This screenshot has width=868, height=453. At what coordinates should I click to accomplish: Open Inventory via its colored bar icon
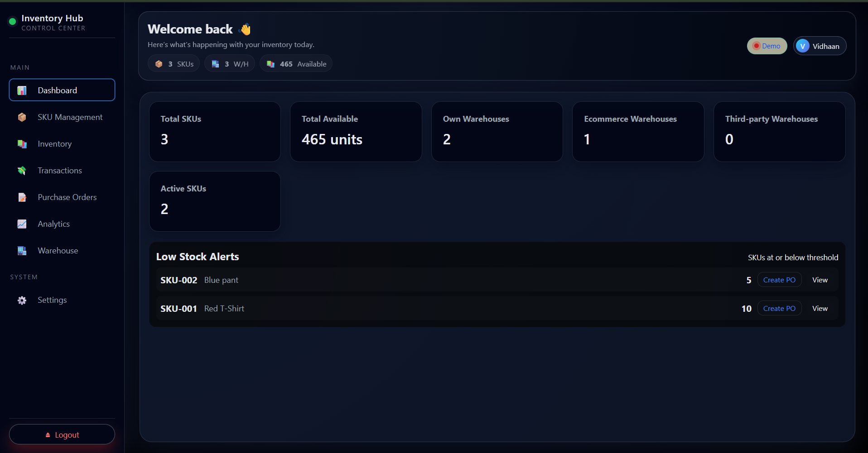click(22, 144)
